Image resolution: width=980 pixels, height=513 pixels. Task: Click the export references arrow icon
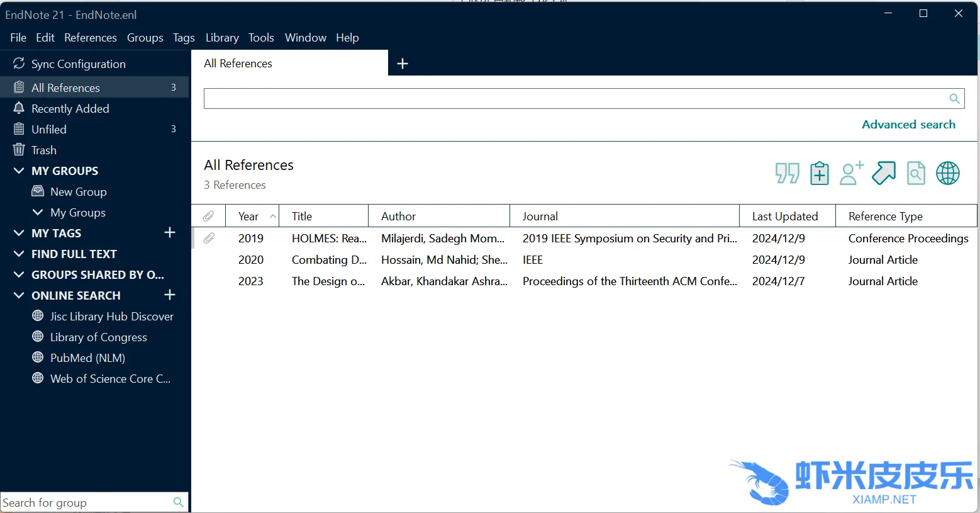click(884, 173)
